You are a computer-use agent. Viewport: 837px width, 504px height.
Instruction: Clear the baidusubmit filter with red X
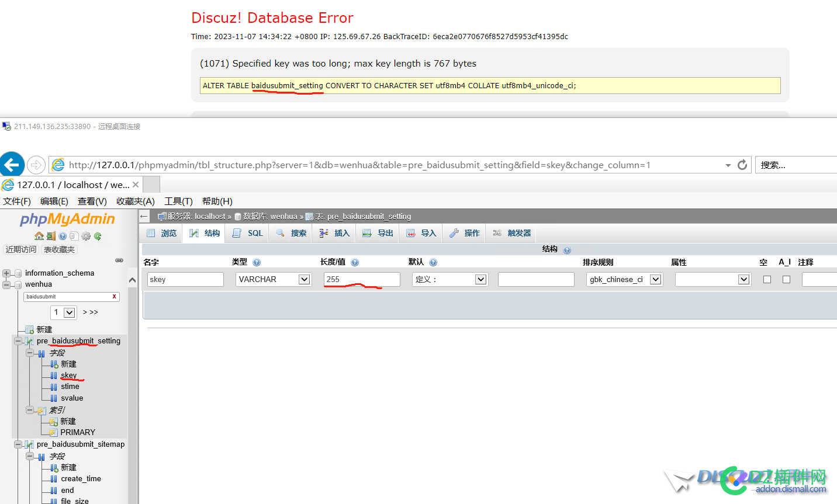(115, 297)
